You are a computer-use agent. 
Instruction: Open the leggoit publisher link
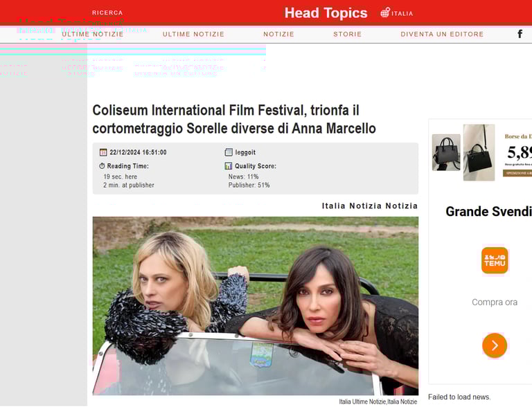coord(245,152)
